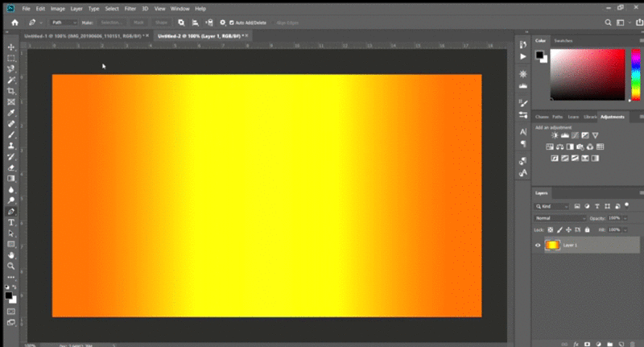Select the Frame tool
The image size is (644, 347).
point(11,101)
